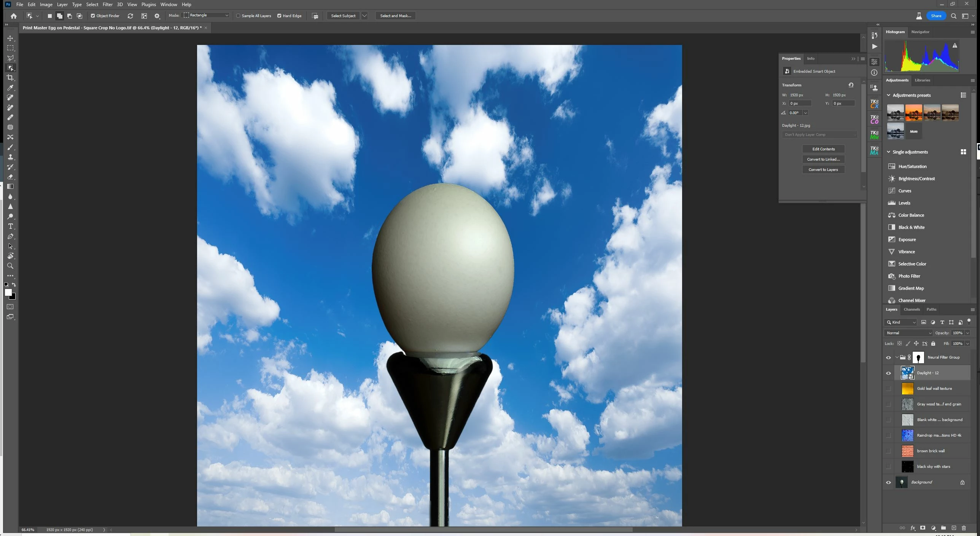Open the selection Mode Rectangle dropdown
Viewport: 980px width, 536px height.
click(x=206, y=15)
